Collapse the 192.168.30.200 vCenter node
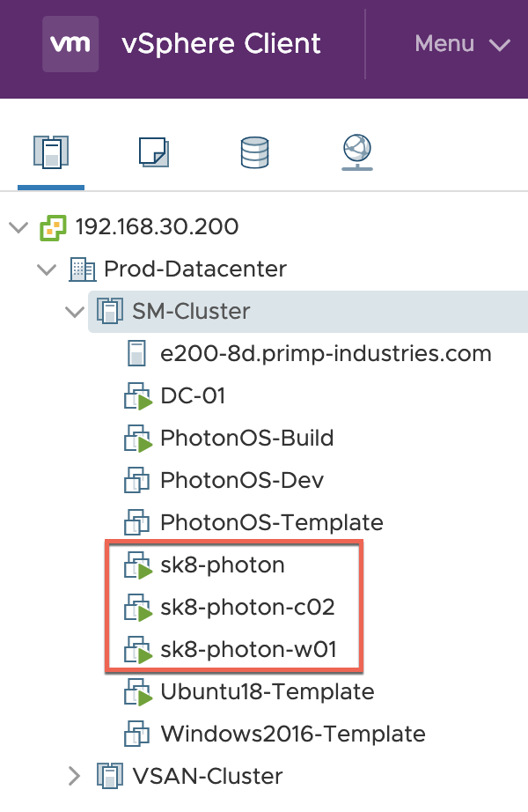The height and width of the screenshot is (812, 528). pyautogui.click(x=18, y=227)
